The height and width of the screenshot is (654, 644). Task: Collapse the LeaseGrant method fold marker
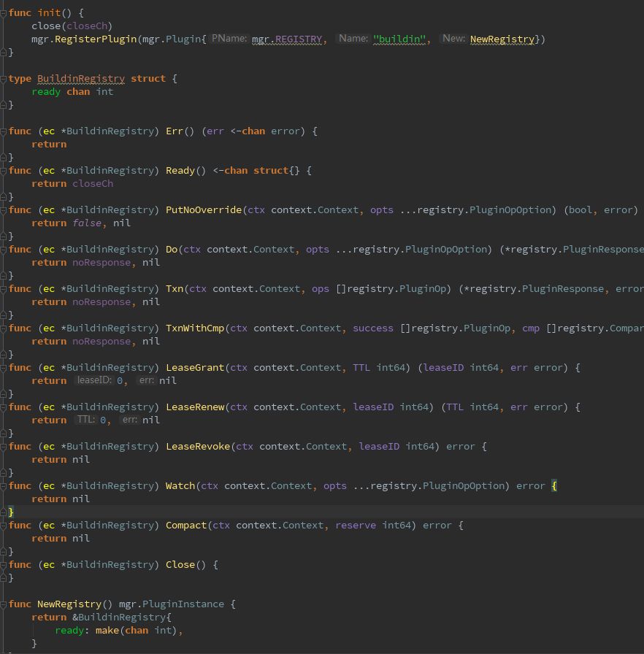4,368
